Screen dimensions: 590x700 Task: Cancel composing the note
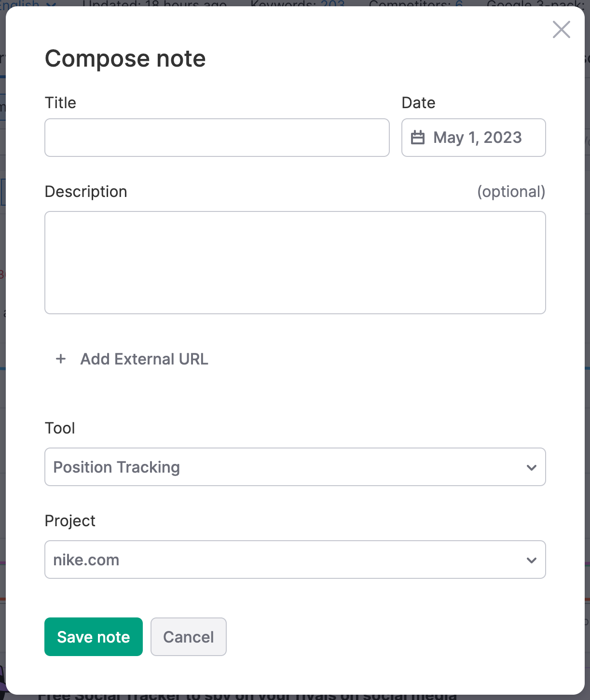[x=188, y=637]
